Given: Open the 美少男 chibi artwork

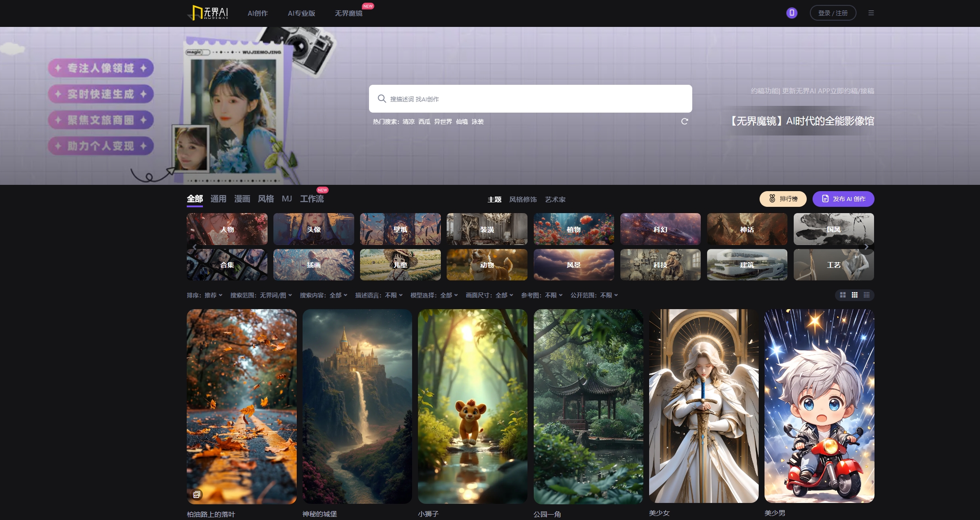Looking at the screenshot, I should point(819,406).
